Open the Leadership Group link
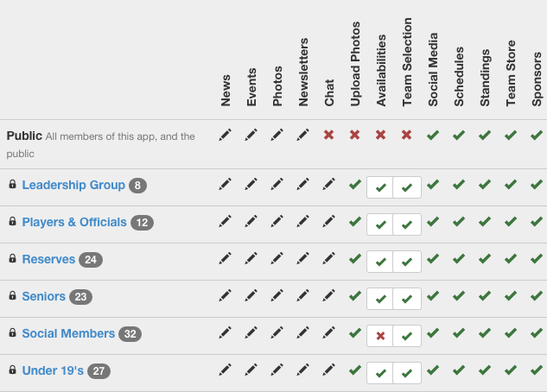 73,185
